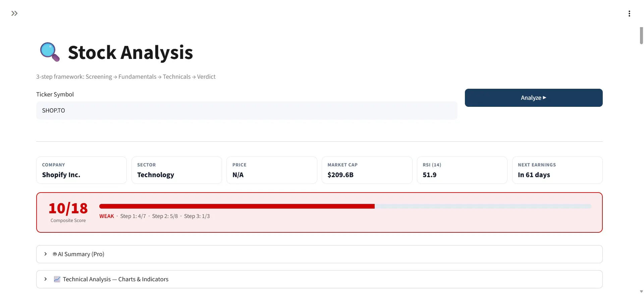Click the "51.9" RSI value

[x=430, y=175]
